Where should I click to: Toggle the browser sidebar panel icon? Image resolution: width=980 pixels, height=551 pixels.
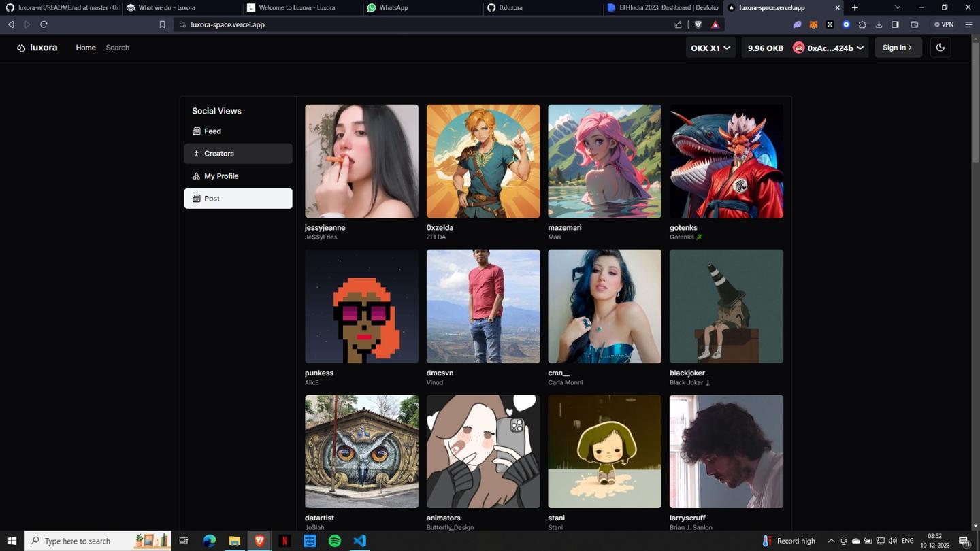(895, 24)
